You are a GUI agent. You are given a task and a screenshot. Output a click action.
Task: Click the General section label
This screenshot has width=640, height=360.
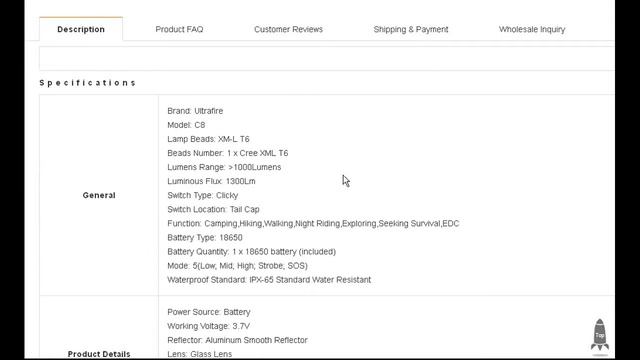(99, 195)
